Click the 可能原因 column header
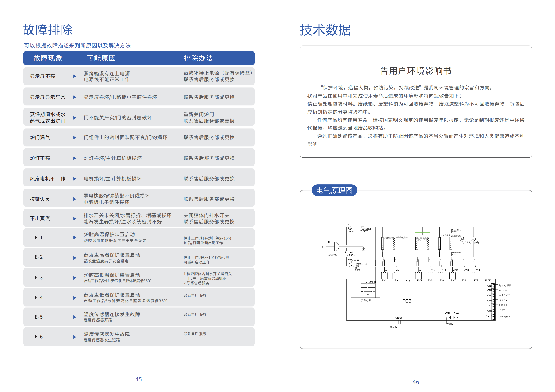 pos(101,58)
